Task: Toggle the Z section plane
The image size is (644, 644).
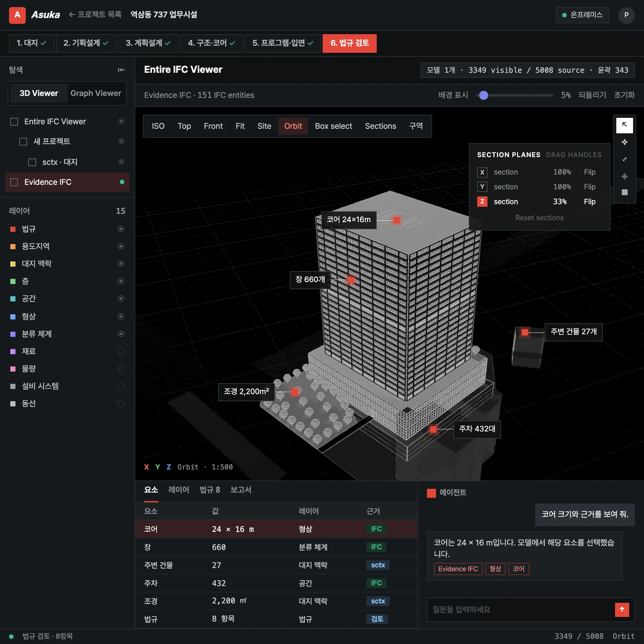Action: (482, 201)
